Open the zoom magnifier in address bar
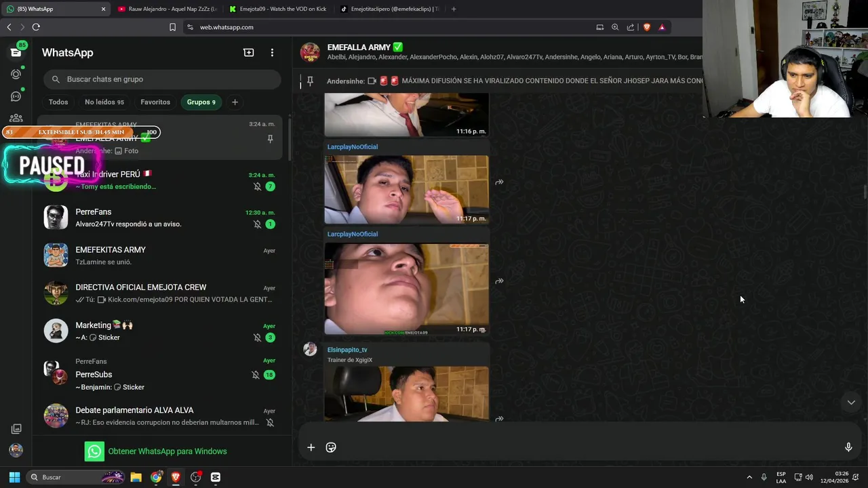The width and height of the screenshot is (868, 488). click(615, 27)
